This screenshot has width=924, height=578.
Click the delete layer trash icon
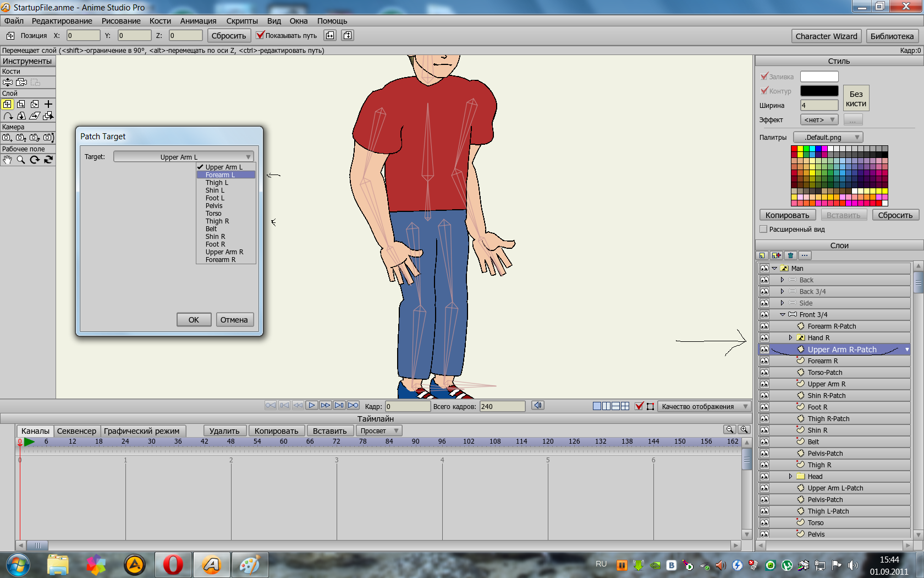(790, 255)
